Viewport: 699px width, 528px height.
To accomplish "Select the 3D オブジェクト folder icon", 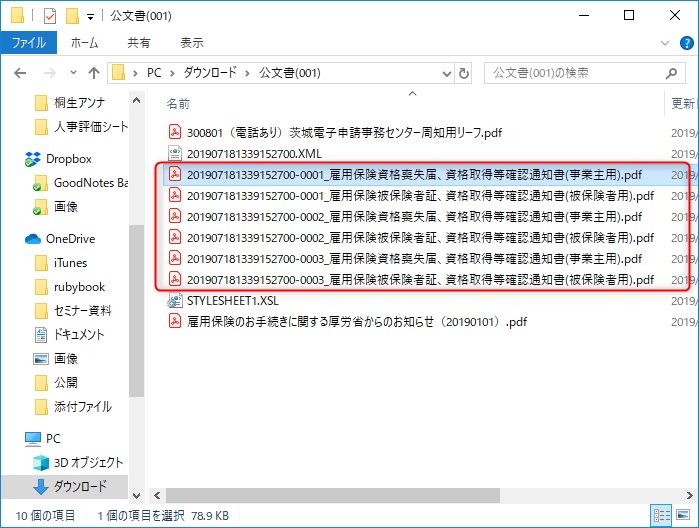I will click(41, 462).
